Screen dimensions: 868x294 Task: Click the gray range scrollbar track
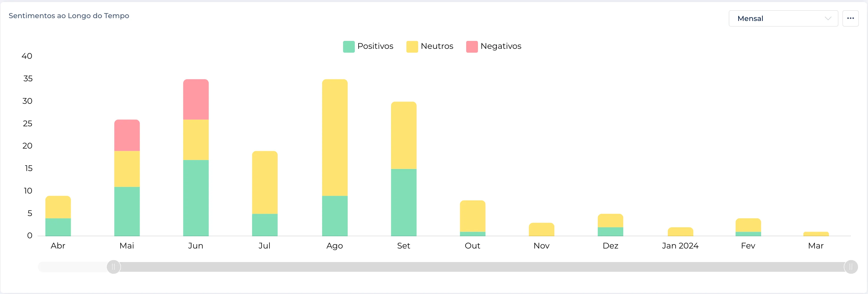click(472, 267)
